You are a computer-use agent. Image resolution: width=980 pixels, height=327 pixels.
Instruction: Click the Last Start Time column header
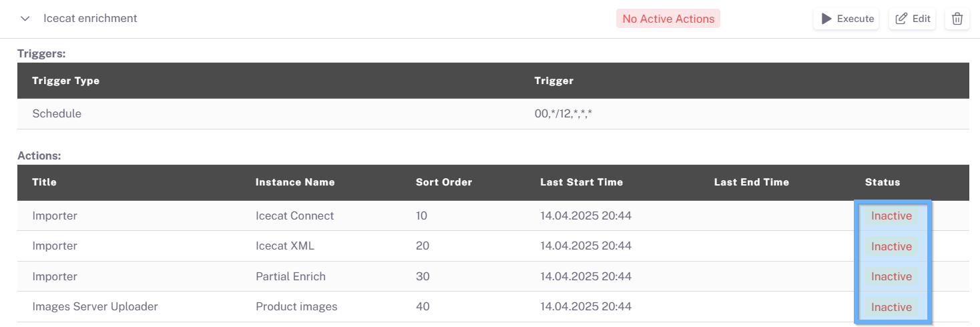click(x=581, y=182)
